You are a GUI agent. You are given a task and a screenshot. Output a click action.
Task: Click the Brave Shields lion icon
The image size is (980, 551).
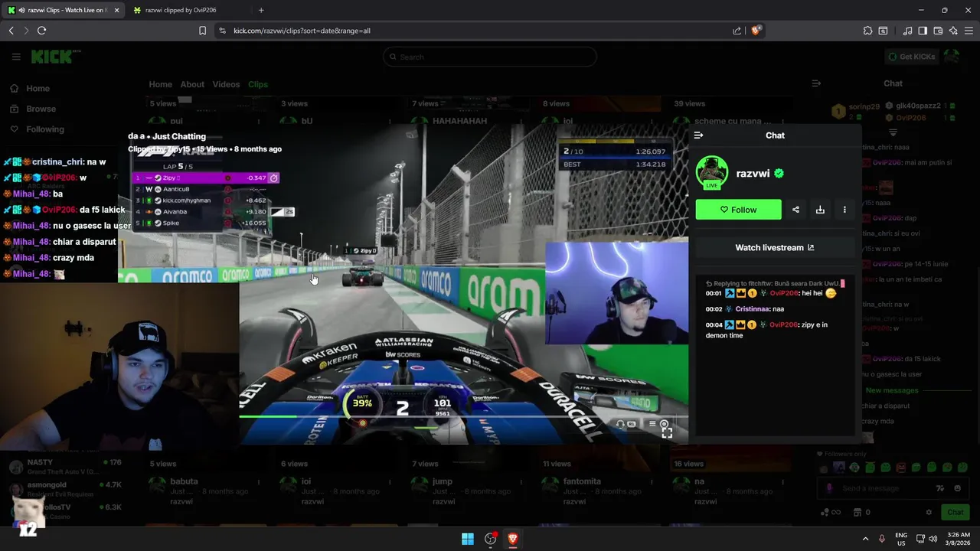click(756, 31)
